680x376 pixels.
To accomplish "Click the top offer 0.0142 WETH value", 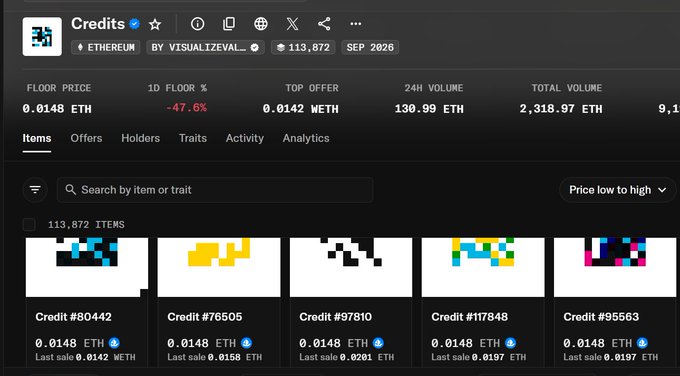I will point(301,108).
